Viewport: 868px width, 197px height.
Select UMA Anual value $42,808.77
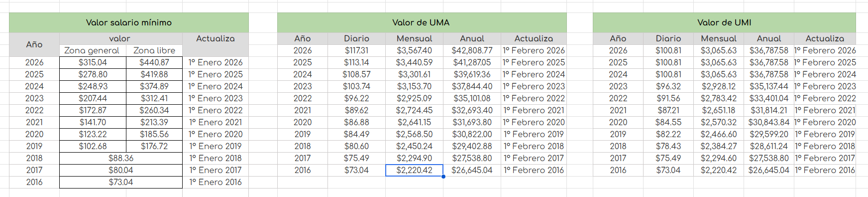coord(472,50)
